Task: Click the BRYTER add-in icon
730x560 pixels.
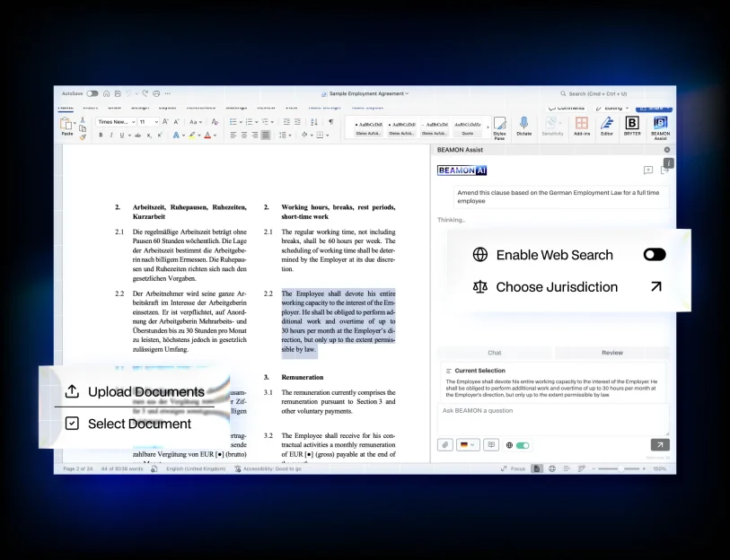Action: pos(632,127)
